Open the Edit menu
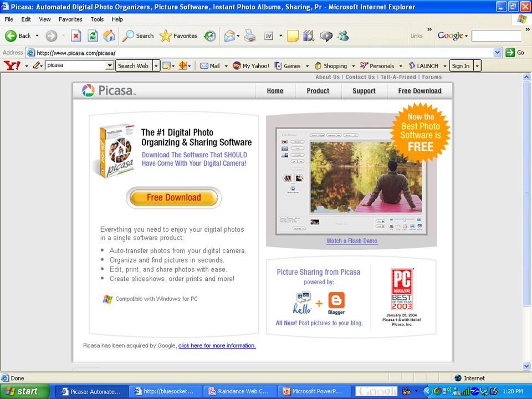The width and height of the screenshot is (532, 399). (26, 19)
